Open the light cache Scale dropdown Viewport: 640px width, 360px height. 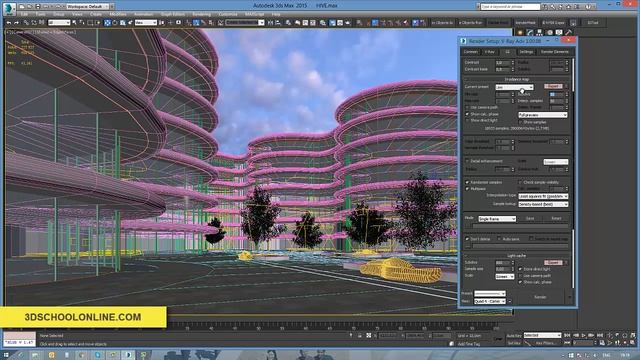pyautogui.click(x=505, y=276)
